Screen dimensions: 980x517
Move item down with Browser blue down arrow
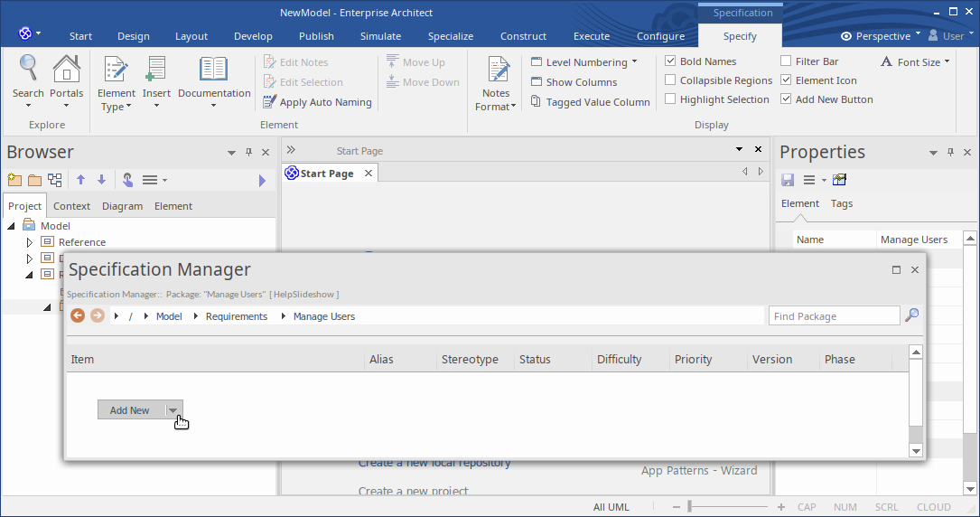101,180
